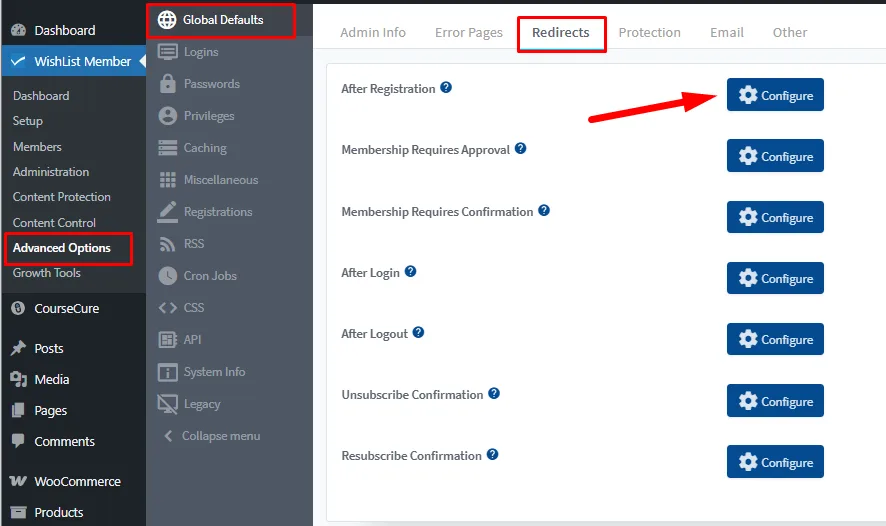886x526 pixels.
Task: Open the Setup submenu item
Action: click(x=28, y=121)
